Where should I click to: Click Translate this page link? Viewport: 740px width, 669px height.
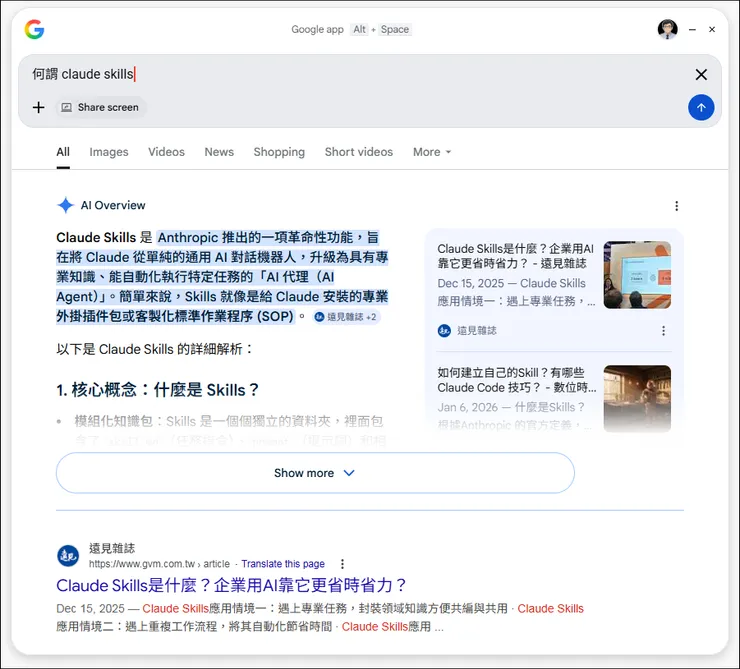283,564
